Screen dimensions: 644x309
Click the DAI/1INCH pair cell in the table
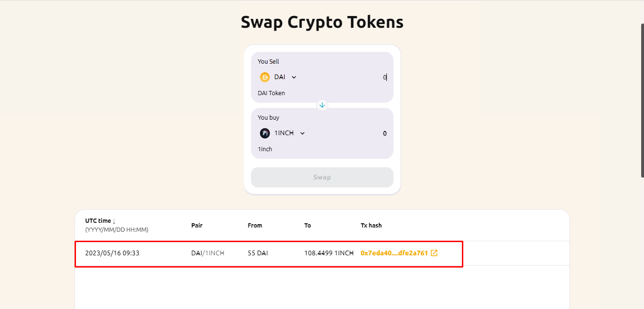pyautogui.click(x=208, y=253)
